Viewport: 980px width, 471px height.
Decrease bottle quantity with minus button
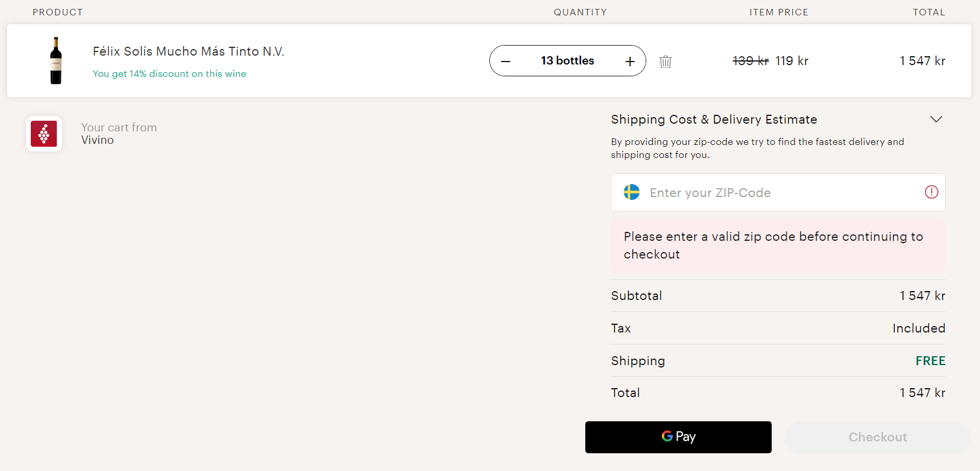pyautogui.click(x=505, y=61)
